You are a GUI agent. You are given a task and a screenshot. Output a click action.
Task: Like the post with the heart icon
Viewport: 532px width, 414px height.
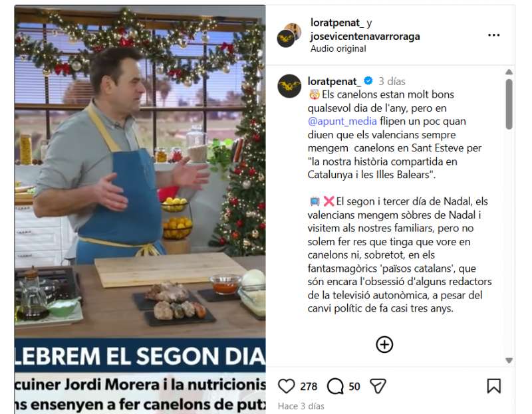point(287,386)
